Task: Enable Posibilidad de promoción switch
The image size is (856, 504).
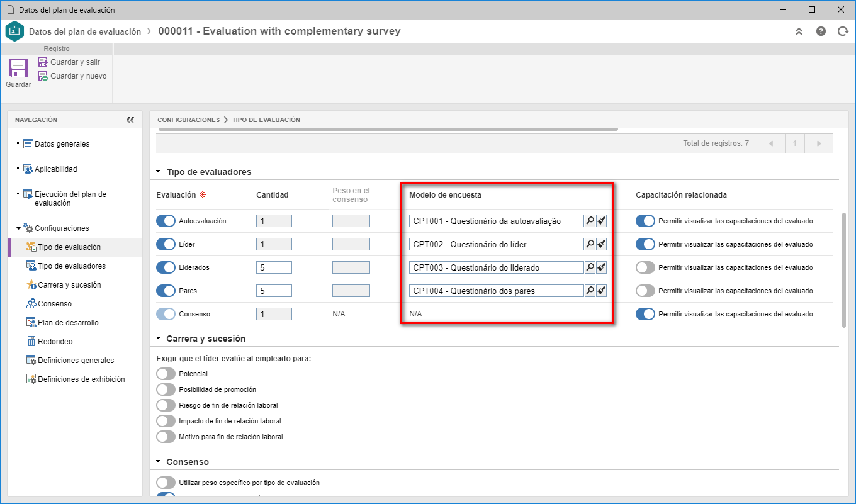Action: click(x=166, y=389)
